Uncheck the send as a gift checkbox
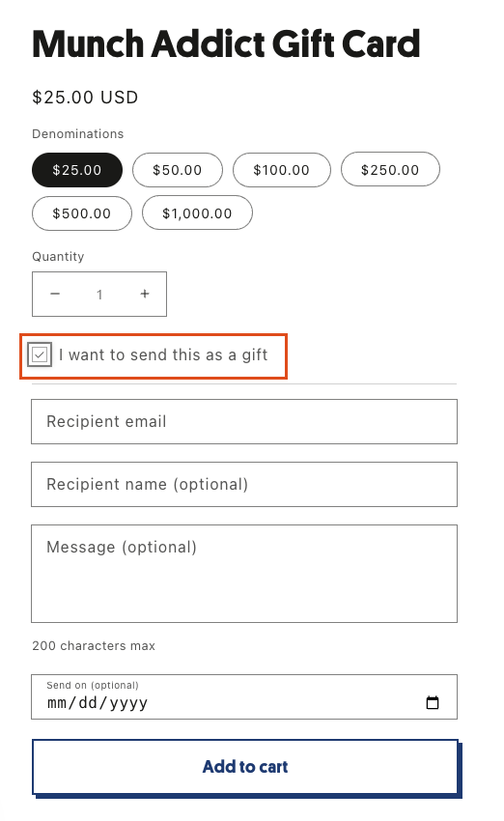504x821 pixels. pos(40,355)
